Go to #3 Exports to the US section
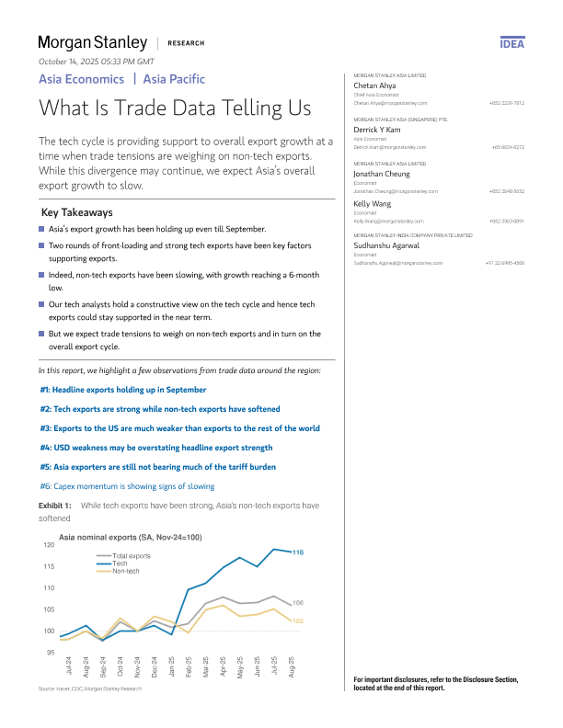 coord(179,428)
